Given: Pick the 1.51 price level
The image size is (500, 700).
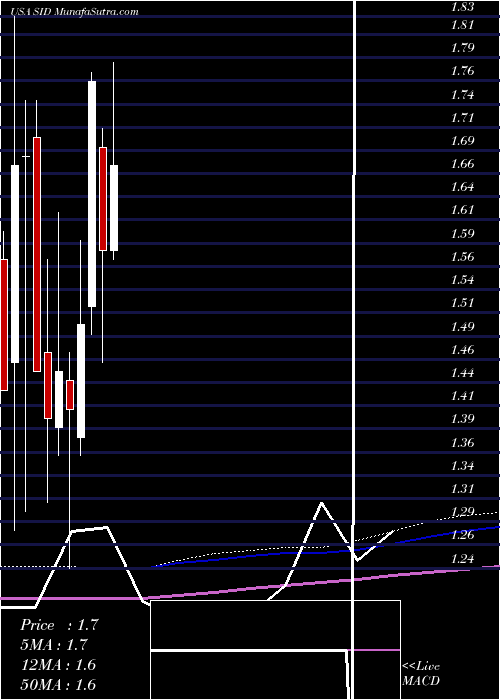Looking at the screenshot, I should tap(463, 303).
